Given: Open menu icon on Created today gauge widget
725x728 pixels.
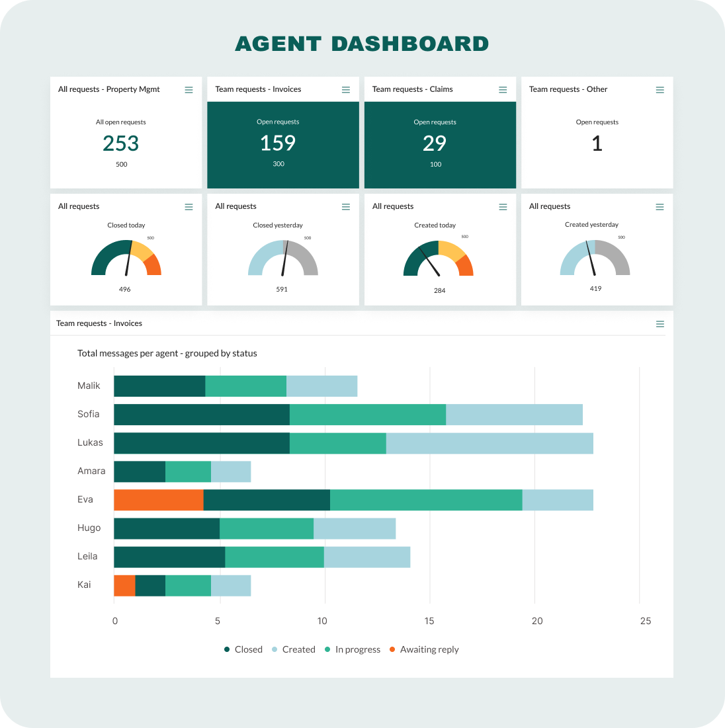Looking at the screenshot, I should tap(503, 207).
